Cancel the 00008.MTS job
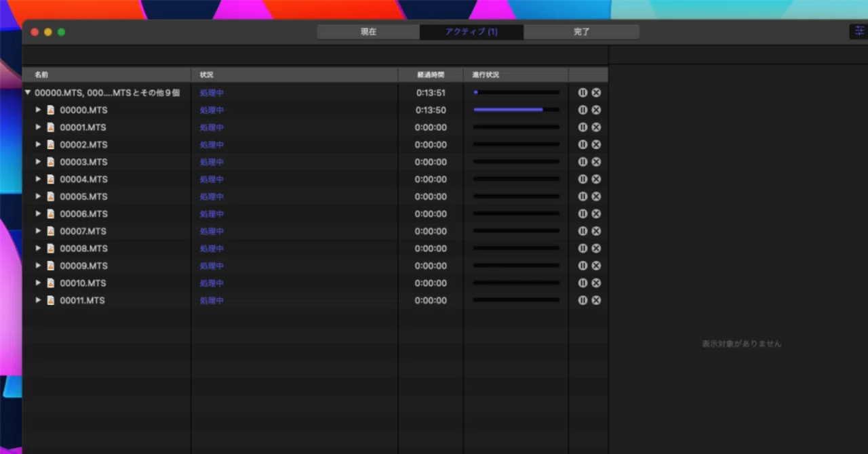This screenshot has height=454, width=868. click(x=596, y=248)
